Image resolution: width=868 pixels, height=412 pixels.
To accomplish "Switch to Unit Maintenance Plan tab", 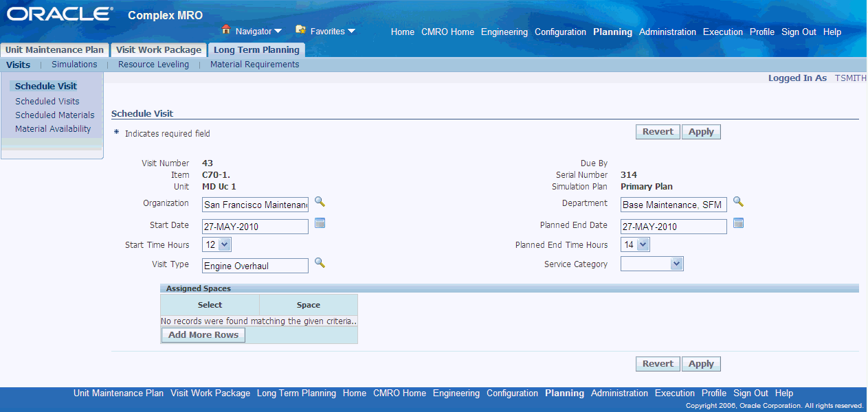I will 54,50.
